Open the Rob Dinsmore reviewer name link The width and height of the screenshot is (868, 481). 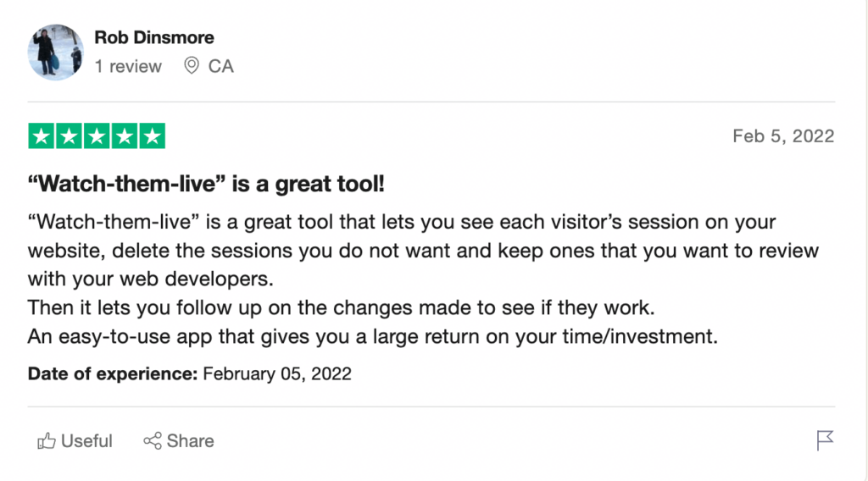[154, 37]
